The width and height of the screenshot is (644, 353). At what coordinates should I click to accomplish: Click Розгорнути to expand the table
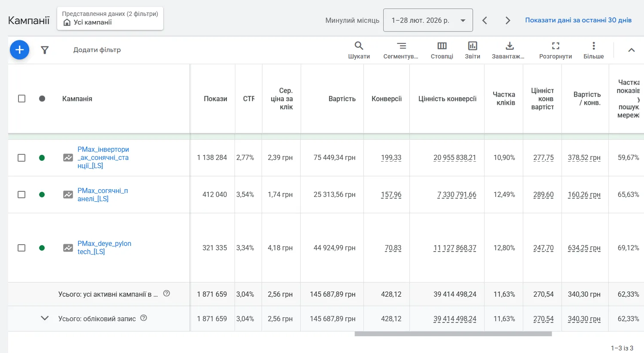click(x=555, y=50)
